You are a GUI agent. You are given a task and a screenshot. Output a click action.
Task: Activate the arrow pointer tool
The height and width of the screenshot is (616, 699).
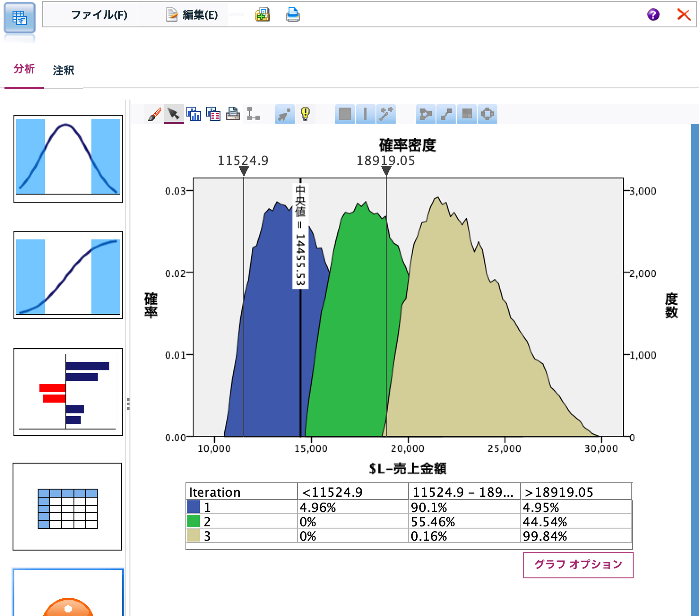click(175, 114)
